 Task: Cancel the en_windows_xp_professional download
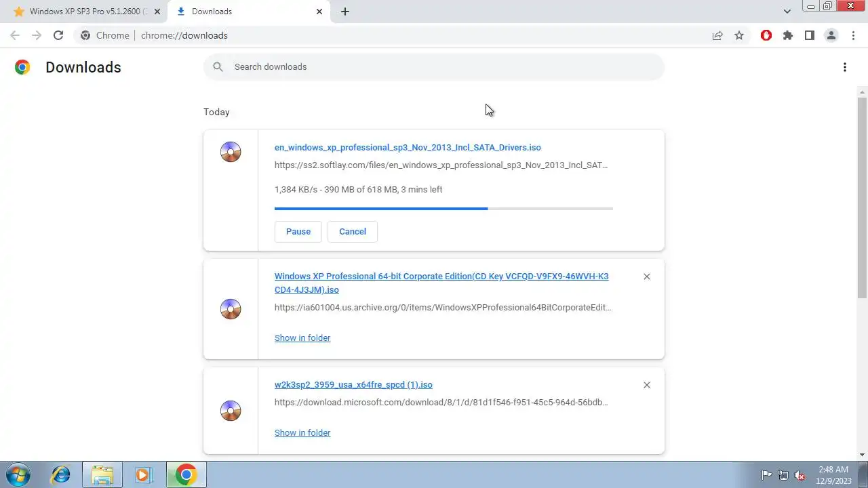[x=353, y=231]
